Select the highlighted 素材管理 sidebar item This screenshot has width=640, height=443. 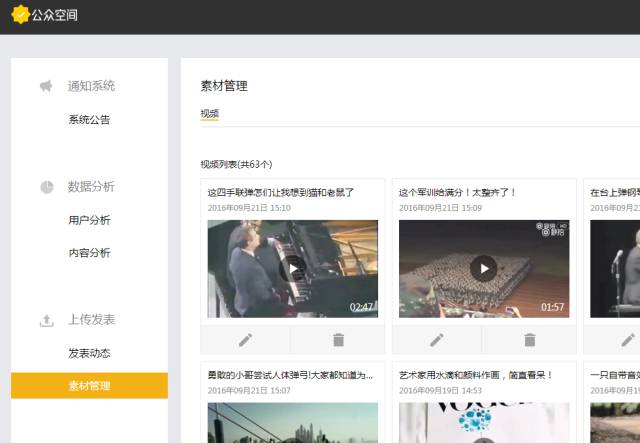(89, 385)
